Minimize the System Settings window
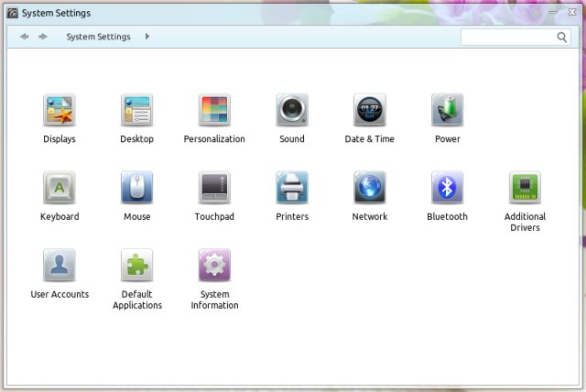 tap(553, 12)
